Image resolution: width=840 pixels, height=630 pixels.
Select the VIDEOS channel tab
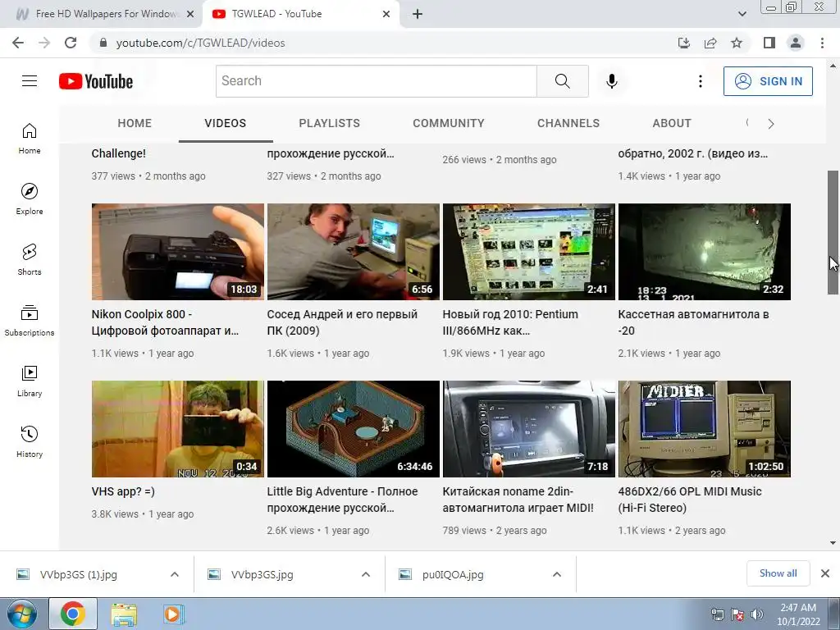[x=226, y=123]
